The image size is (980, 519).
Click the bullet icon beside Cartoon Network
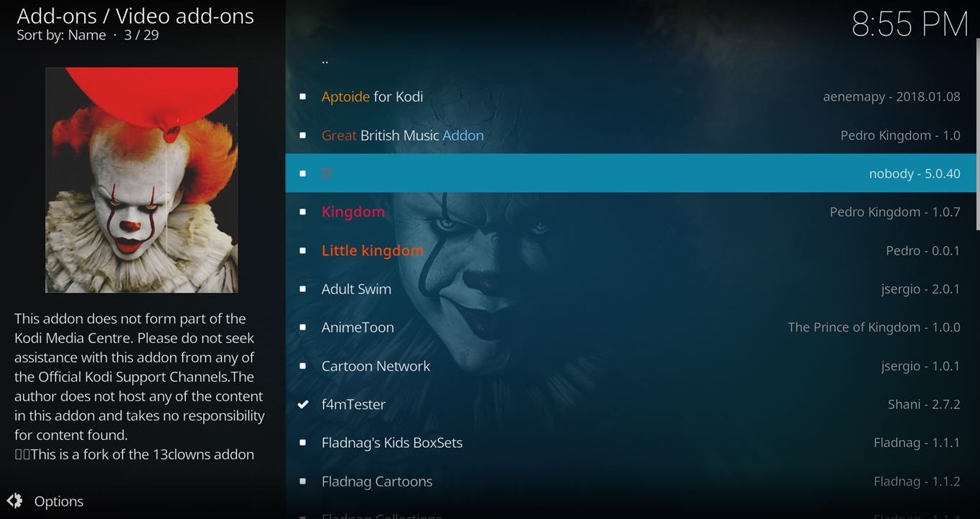303,366
